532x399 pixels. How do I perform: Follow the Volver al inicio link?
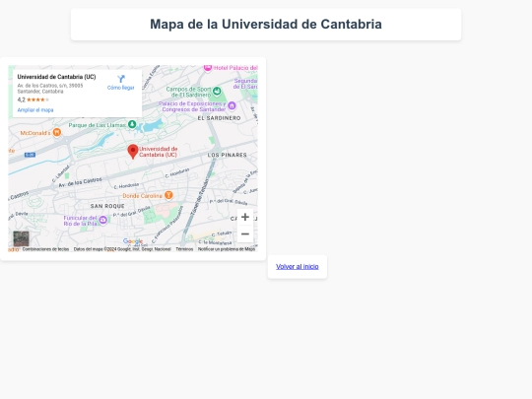[x=298, y=267]
